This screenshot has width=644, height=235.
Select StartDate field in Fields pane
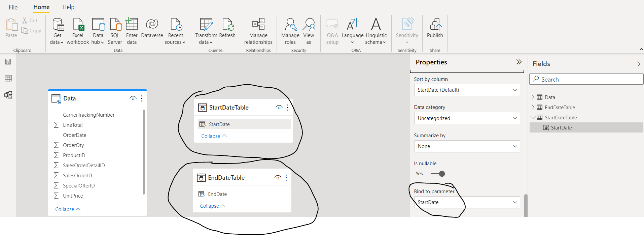coord(586,127)
